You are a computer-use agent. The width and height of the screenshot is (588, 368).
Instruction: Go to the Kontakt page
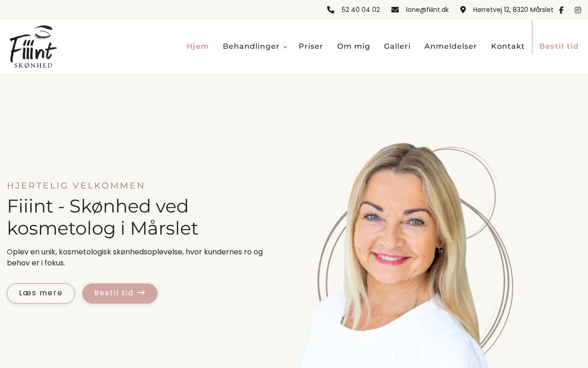508,46
